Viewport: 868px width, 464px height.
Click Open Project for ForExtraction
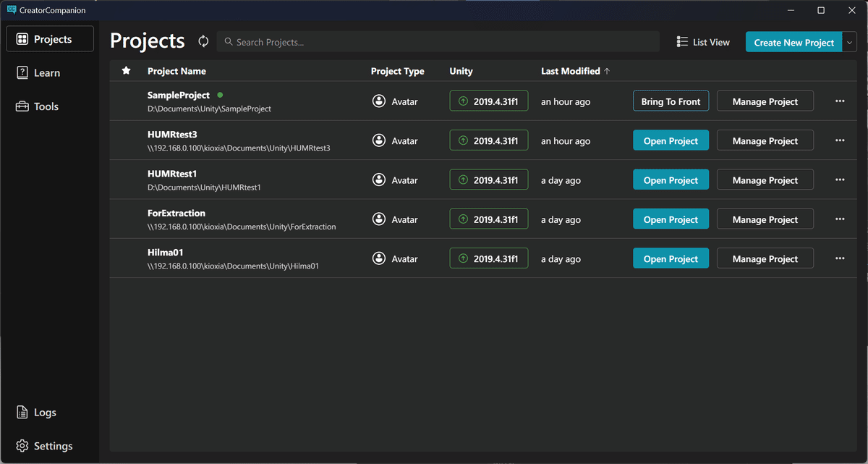(671, 219)
